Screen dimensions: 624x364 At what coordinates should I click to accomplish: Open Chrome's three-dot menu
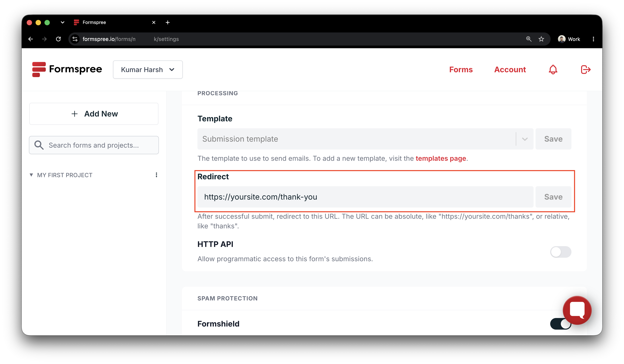593,39
